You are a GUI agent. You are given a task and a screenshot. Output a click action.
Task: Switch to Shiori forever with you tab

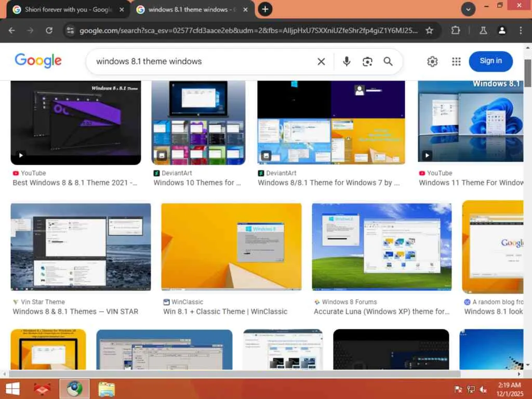coord(68,9)
